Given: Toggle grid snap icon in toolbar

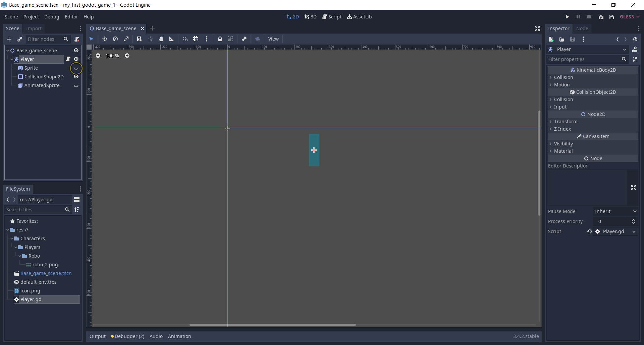Looking at the screenshot, I should click(x=196, y=39).
